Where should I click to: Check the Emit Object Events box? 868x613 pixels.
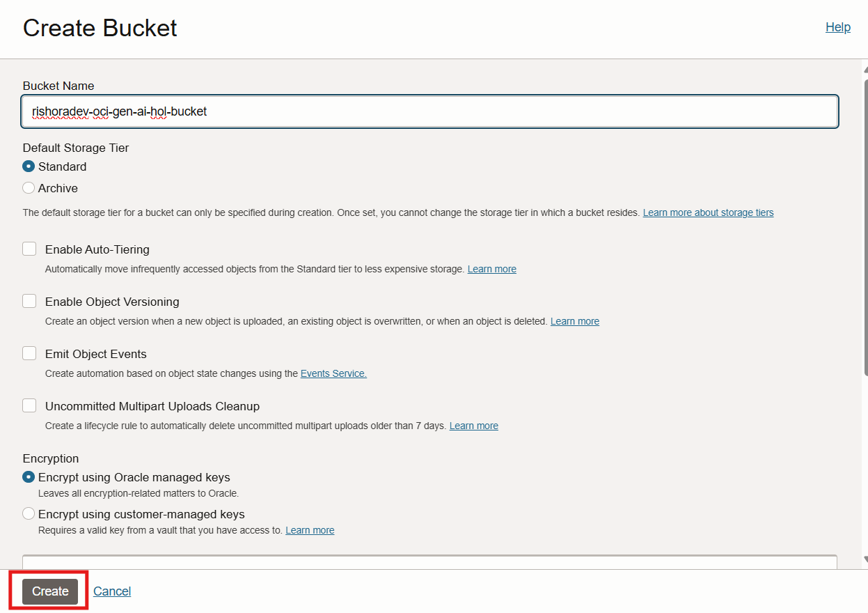pyautogui.click(x=29, y=353)
